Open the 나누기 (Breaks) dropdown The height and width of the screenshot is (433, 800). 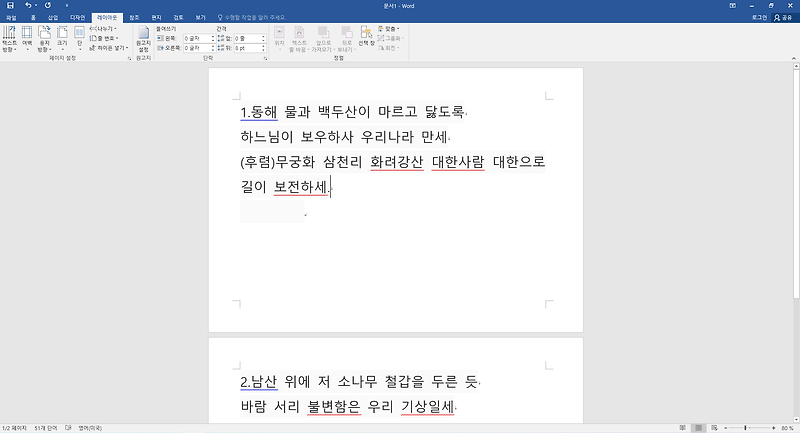[x=104, y=29]
